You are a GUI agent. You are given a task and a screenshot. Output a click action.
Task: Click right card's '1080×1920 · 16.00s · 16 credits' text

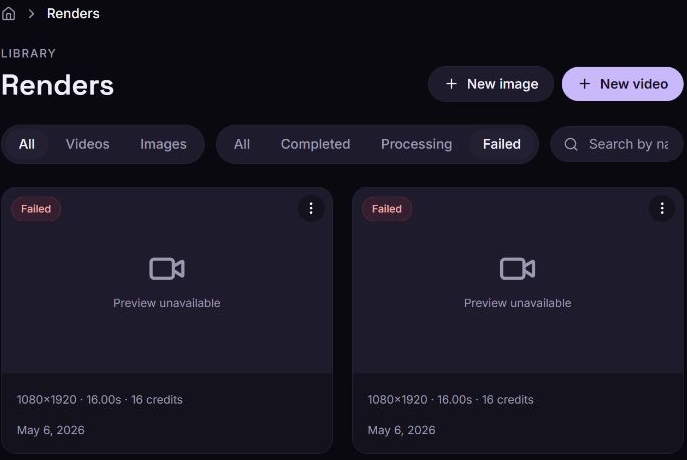point(450,400)
